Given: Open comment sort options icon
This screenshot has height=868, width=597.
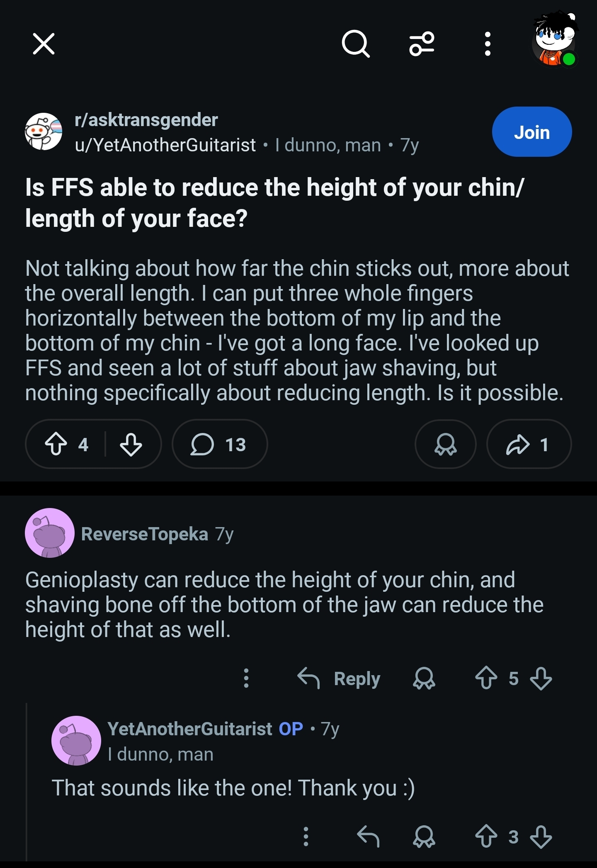Looking at the screenshot, I should (422, 44).
